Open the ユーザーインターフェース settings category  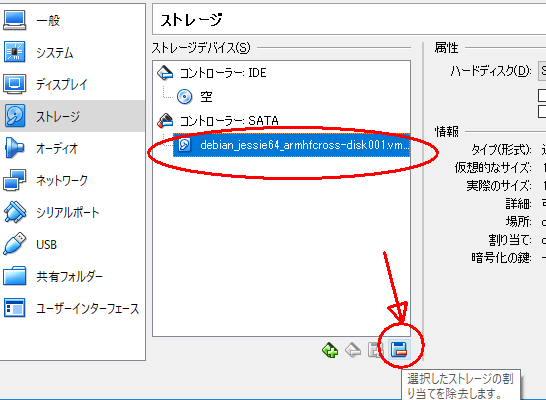72,308
